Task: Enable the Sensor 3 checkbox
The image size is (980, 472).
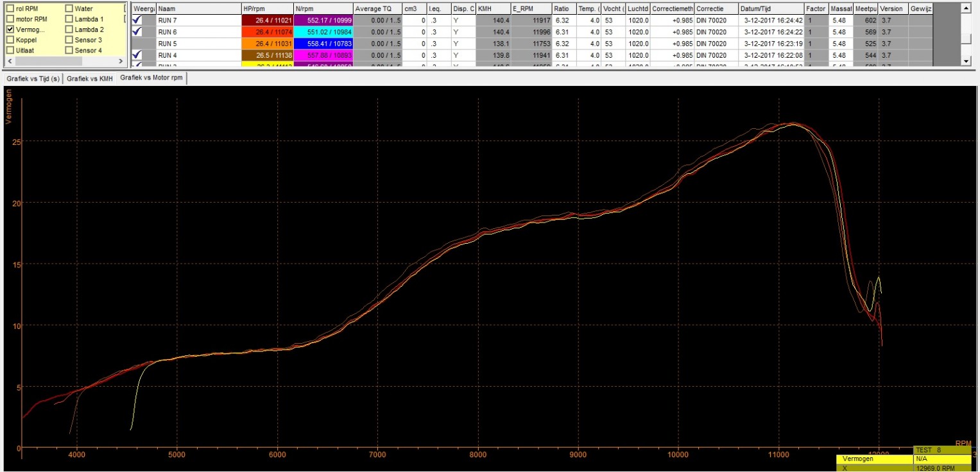Action: click(x=69, y=40)
